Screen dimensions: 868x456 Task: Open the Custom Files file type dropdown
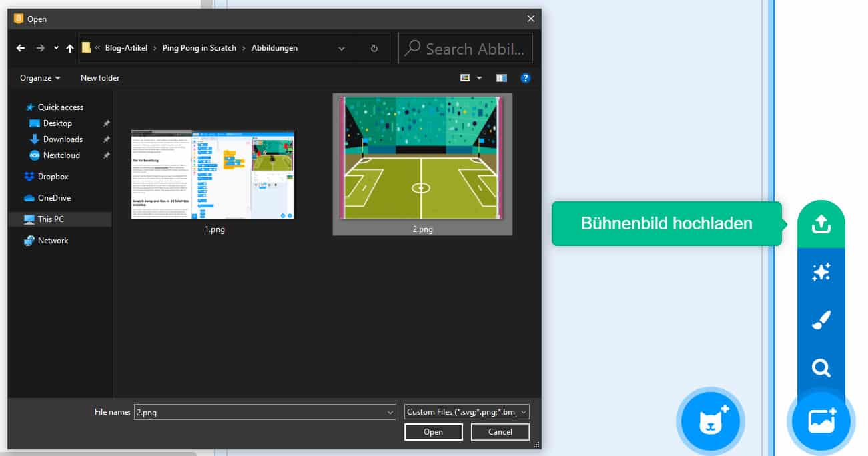pyautogui.click(x=465, y=411)
